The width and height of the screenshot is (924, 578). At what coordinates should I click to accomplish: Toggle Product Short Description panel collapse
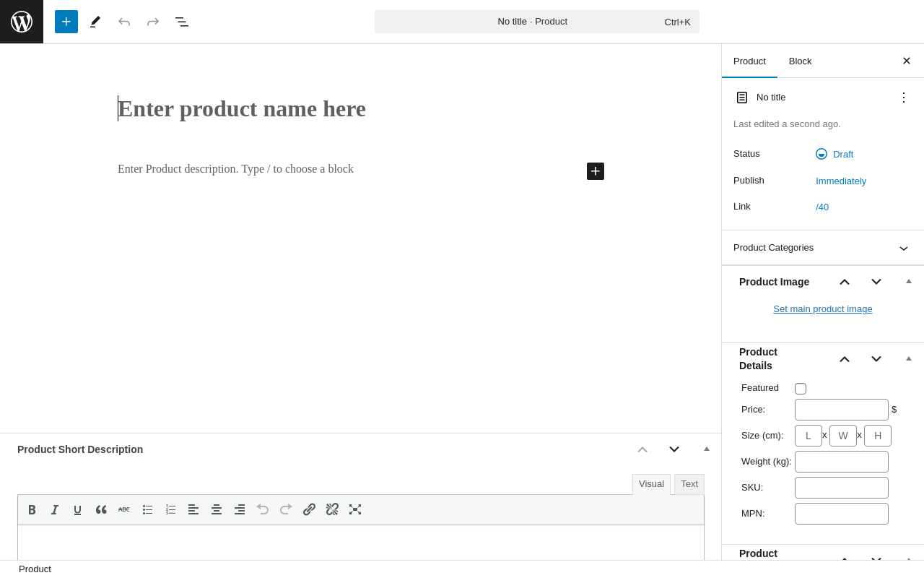(x=707, y=449)
